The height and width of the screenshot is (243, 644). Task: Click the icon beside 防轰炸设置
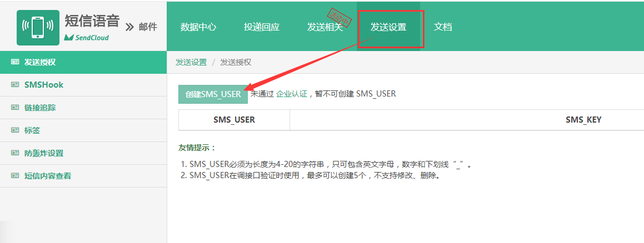pyautogui.click(x=15, y=153)
